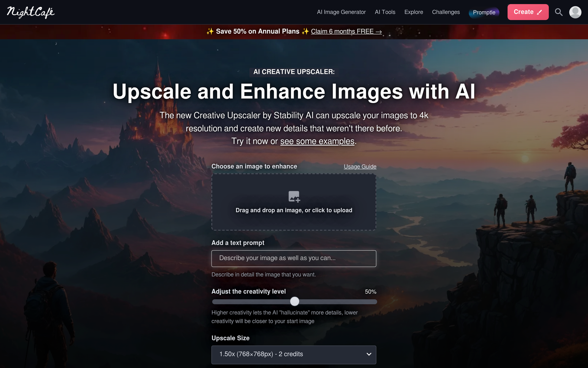Open the AI Tools menu

[385, 12]
